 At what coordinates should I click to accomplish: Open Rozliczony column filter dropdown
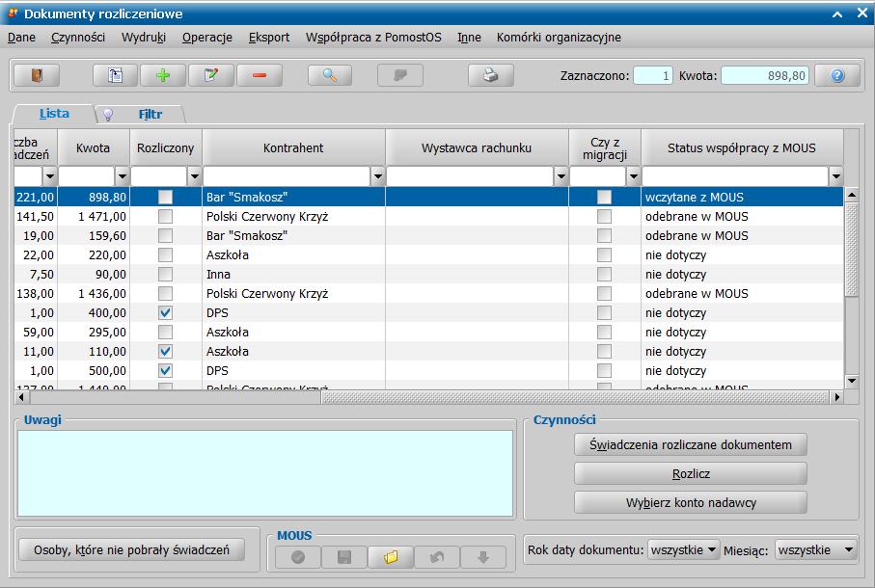[194, 176]
